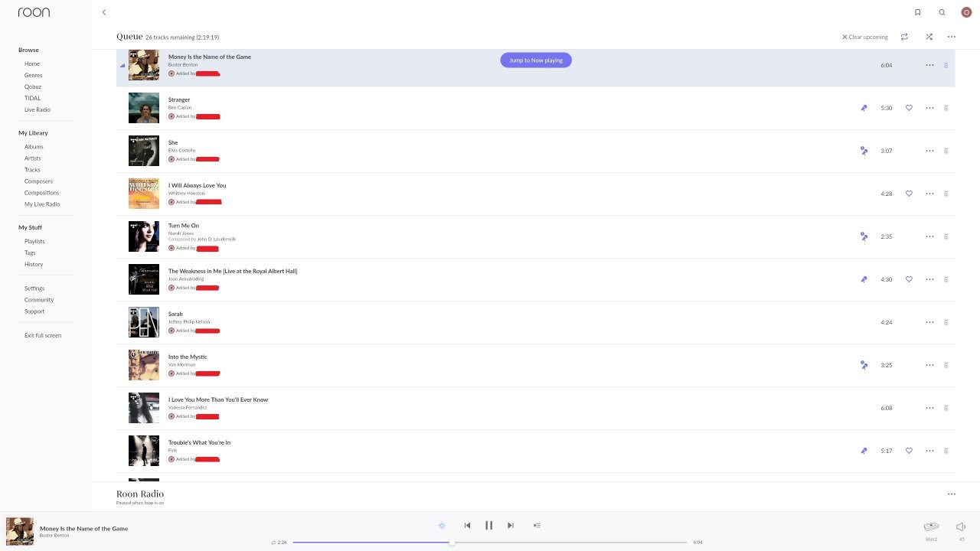Exit full screen from the sidebar

[43, 335]
